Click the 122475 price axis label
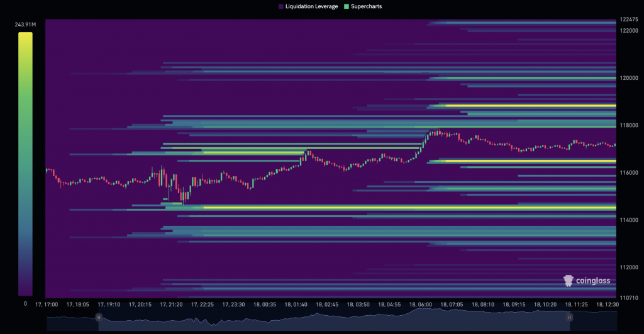644x334 pixels. [629, 19]
